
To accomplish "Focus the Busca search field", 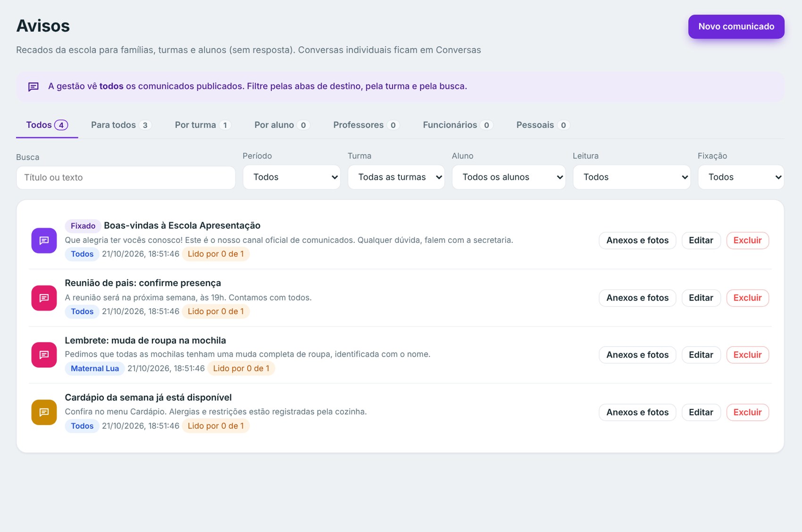I will 126,178.
